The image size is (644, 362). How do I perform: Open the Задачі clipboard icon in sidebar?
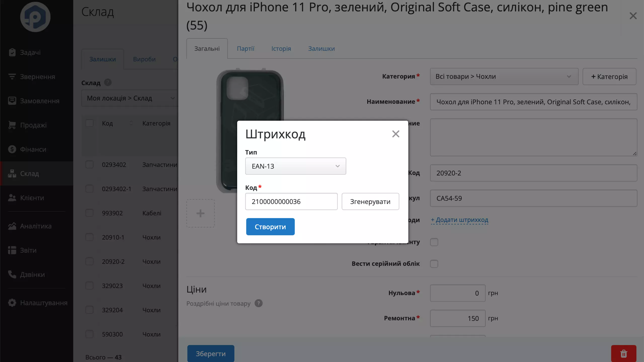coord(12,52)
